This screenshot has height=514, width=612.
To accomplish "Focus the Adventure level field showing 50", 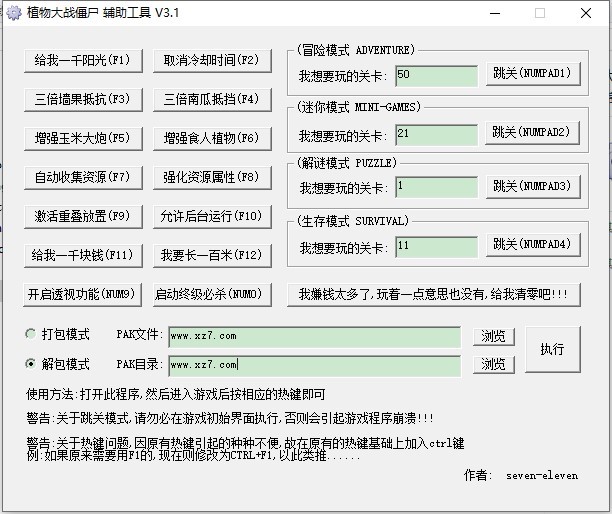I will (436, 76).
